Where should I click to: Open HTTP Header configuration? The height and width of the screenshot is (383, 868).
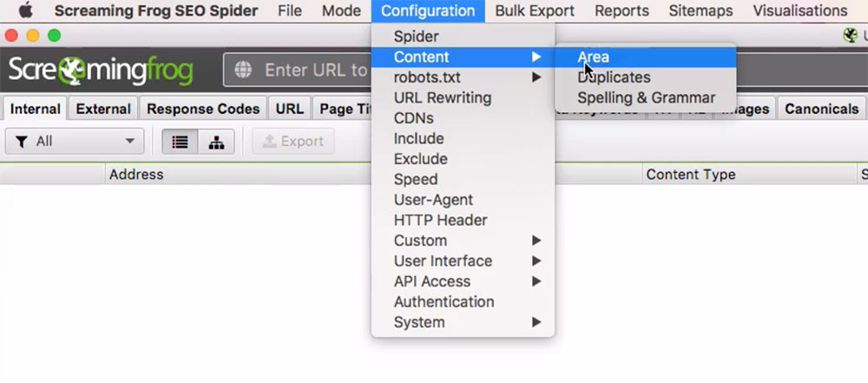463,221
